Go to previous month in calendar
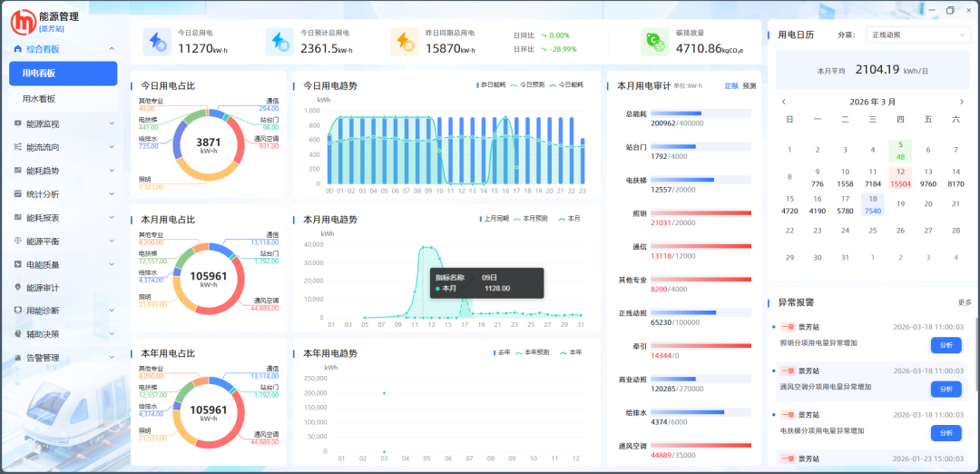This screenshot has width=980, height=474. coord(784,102)
